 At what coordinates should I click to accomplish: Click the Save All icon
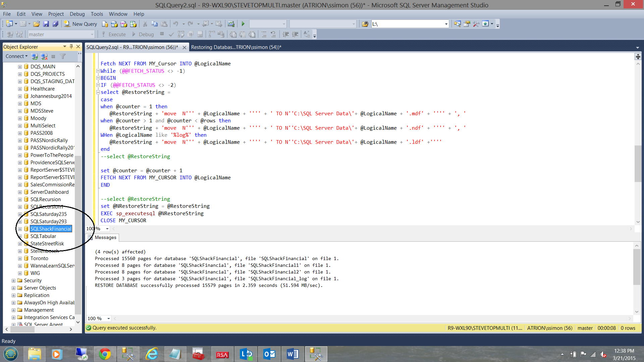[55, 24]
